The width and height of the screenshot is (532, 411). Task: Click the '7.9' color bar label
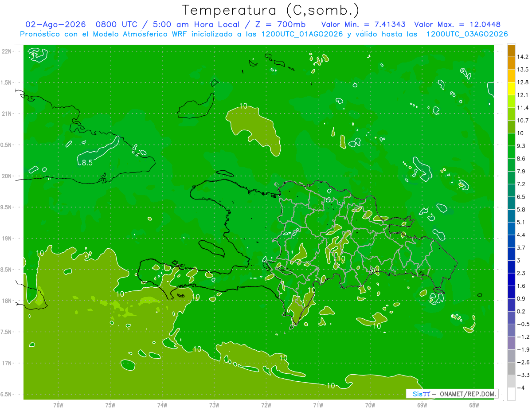pyautogui.click(x=521, y=171)
